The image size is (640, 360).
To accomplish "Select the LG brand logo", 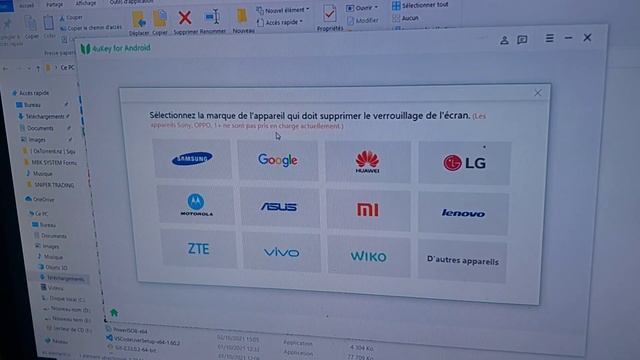I will pyautogui.click(x=464, y=163).
